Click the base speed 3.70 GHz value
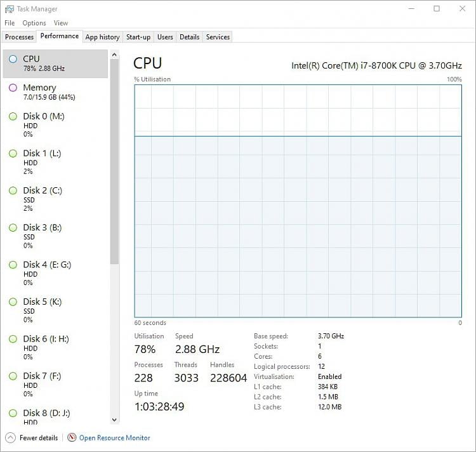The height and width of the screenshot is (452, 476). [331, 336]
